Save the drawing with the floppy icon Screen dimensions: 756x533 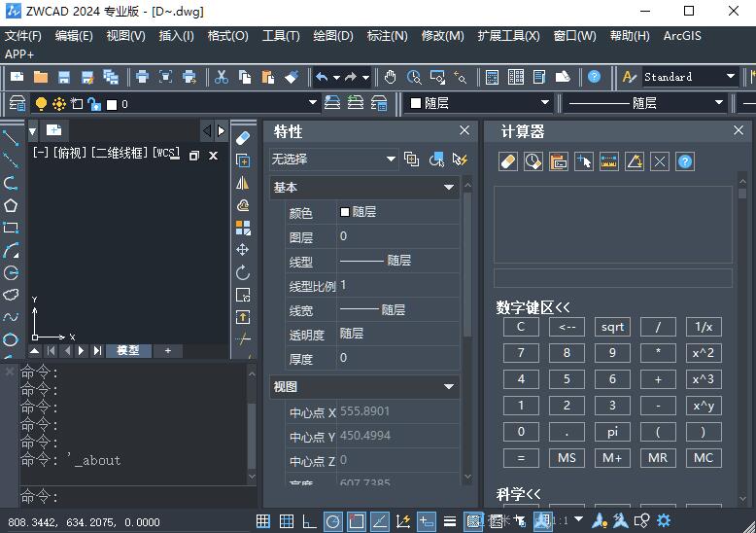(63, 77)
